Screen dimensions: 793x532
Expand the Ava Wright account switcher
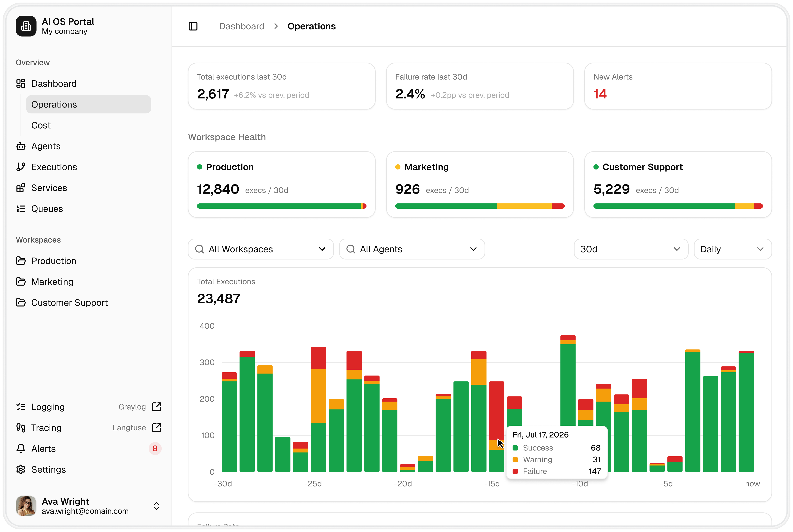point(157,506)
